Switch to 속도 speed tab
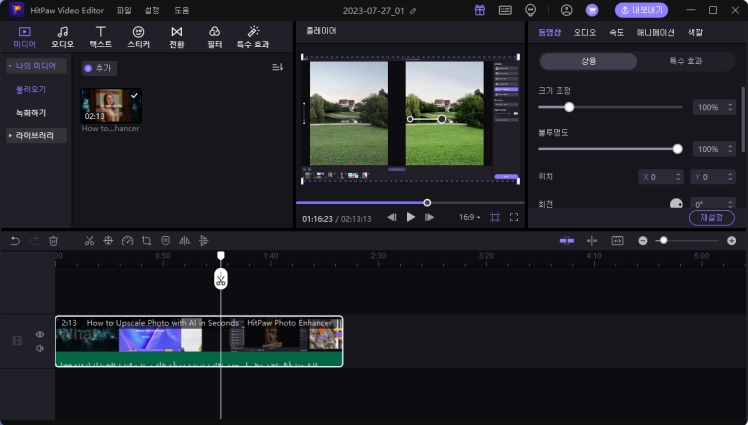748x425 pixels. pyautogui.click(x=616, y=32)
